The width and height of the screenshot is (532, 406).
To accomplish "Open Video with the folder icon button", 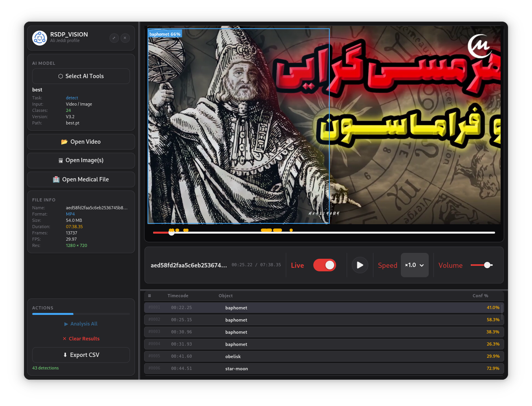I will tap(81, 142).
